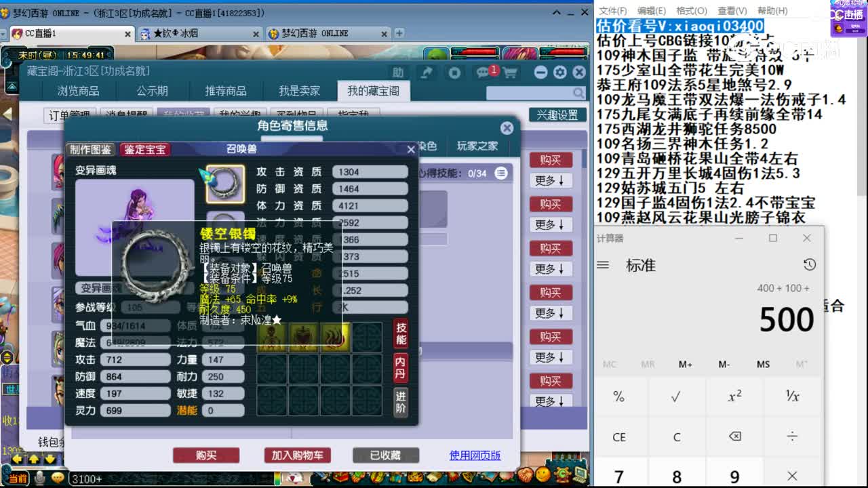Click the Calculator x² key
The width and height of the screenshot is (868, 488).
(x=734, y=397)
